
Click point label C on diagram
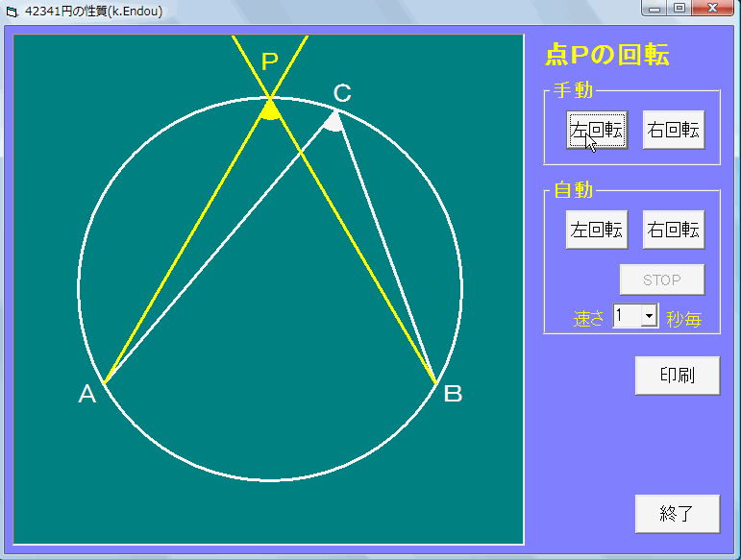[342, 93]
